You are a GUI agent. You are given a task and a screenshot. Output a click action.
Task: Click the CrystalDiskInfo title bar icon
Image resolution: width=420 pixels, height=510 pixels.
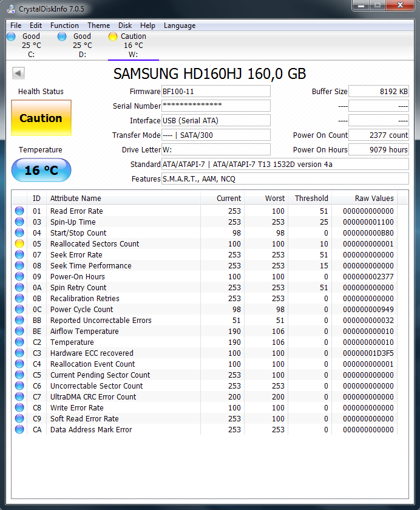(11, 8)
